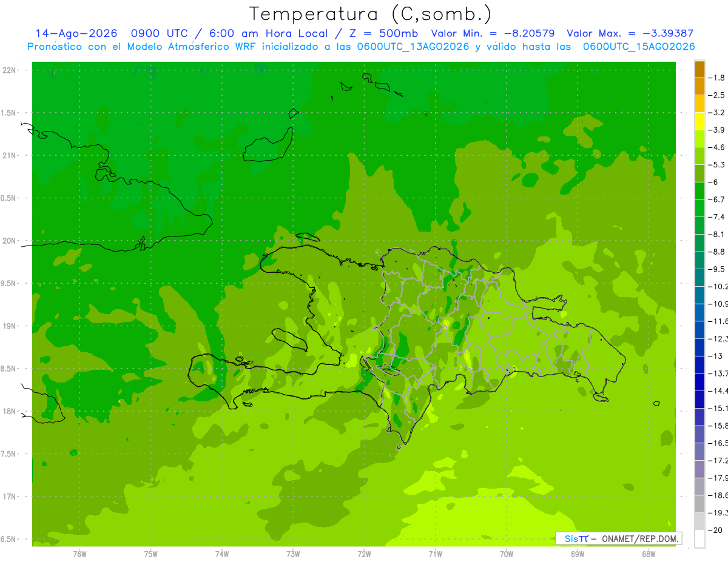Click the "19N" latitude label
This screenshot has width=728, height=562.
pyautogui.click(x=10, y=326)
